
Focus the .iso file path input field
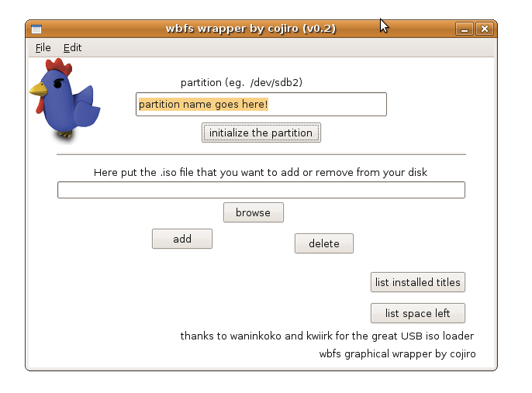pos(261,190)
